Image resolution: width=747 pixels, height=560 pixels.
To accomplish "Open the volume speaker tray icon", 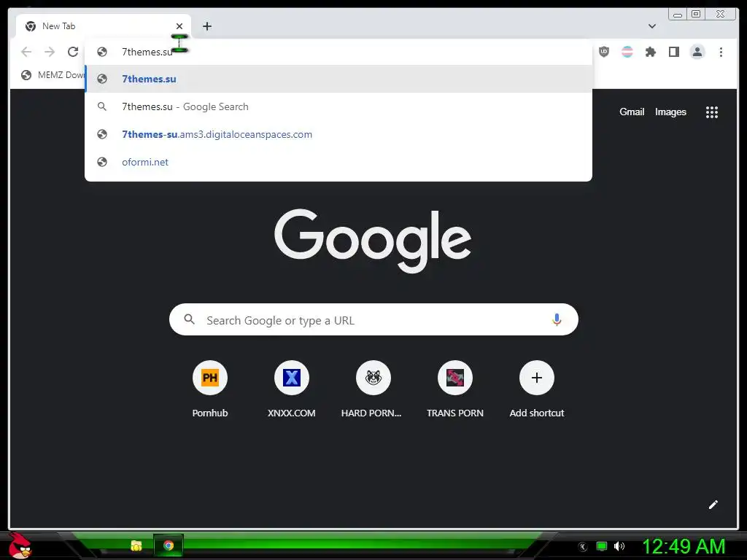I will [619, 546].
